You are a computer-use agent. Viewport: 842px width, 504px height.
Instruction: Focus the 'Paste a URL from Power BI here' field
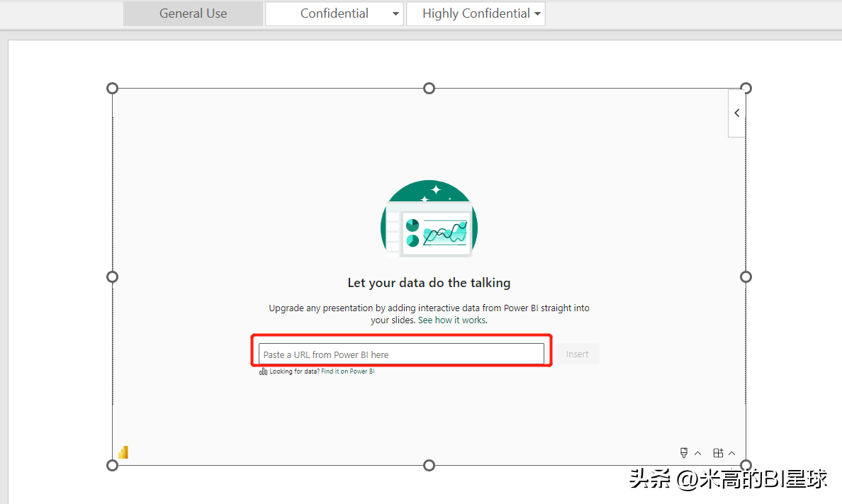point(401,354)
